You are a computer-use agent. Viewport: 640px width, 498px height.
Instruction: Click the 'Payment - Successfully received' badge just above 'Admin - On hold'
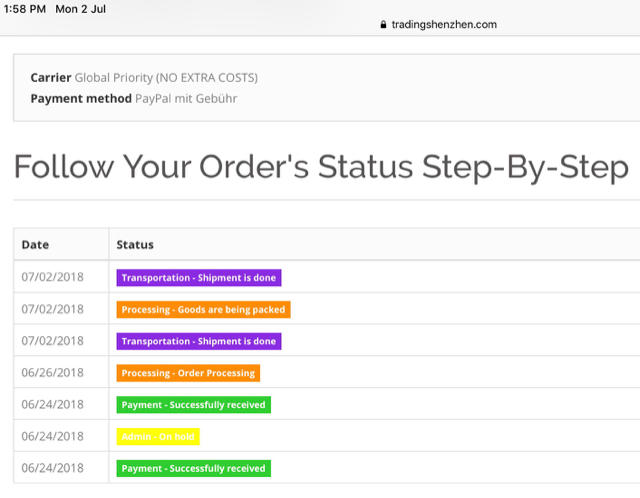193,405
